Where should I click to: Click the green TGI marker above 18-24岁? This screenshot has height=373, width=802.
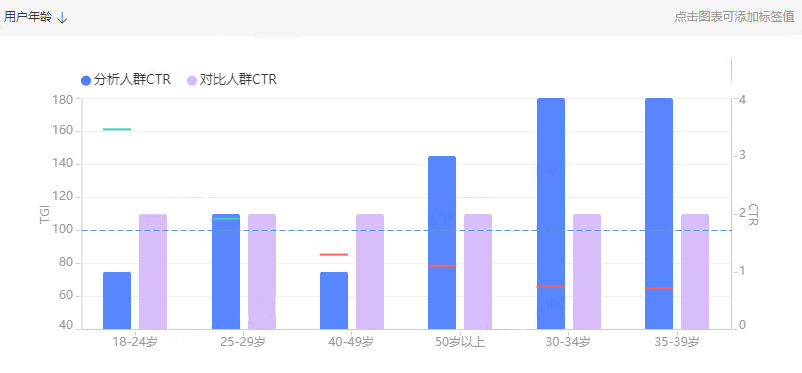(x=117, y=129)
